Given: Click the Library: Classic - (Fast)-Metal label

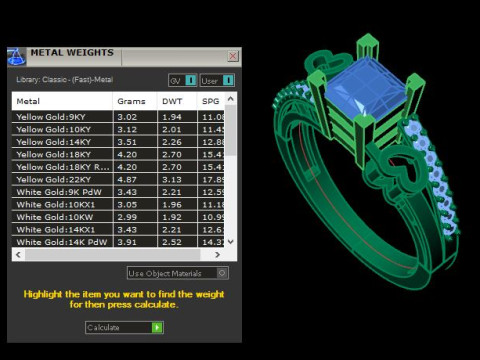Looking at the screenshot, I should point(65,80).
